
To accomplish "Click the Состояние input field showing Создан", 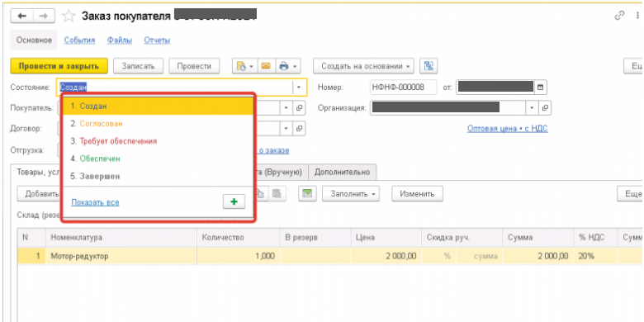I will coord(175,87).
